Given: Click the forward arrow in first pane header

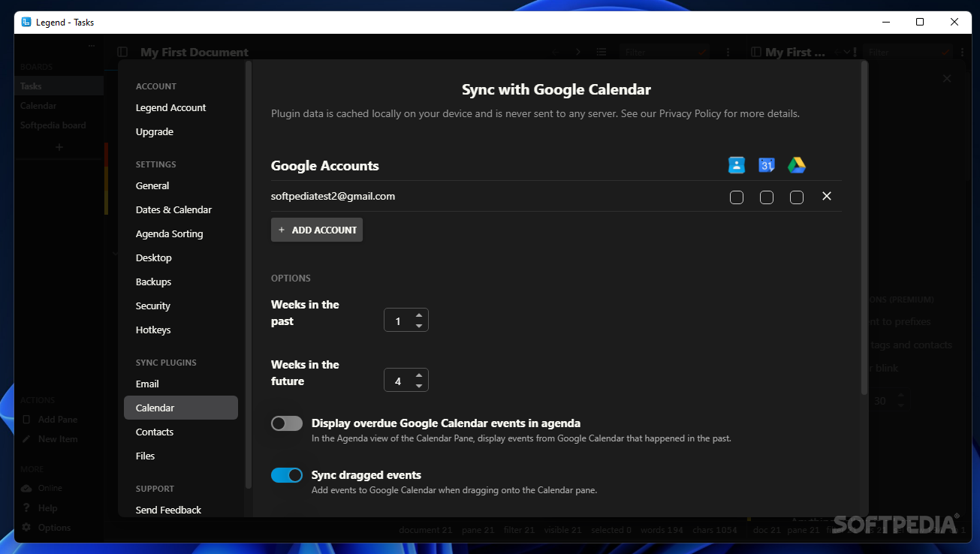Looking at the screenshot, I should click(578, 52).
